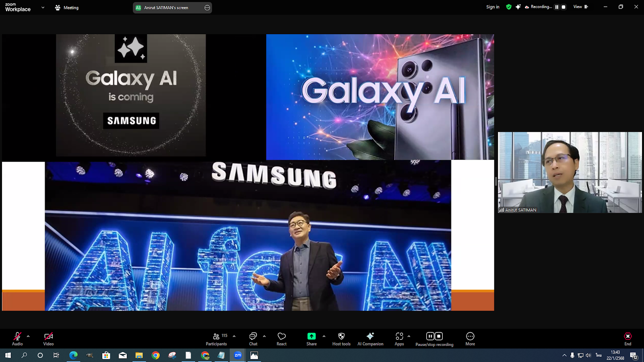Open the Snipping Tool from taskbar
The width and height of the screenshot is (644, 362).
[172, 355]
